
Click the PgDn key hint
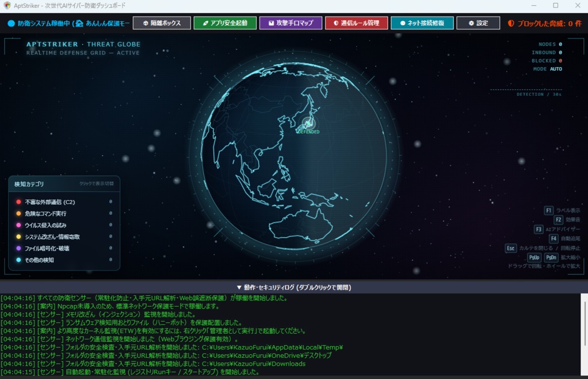pos(551,257)
